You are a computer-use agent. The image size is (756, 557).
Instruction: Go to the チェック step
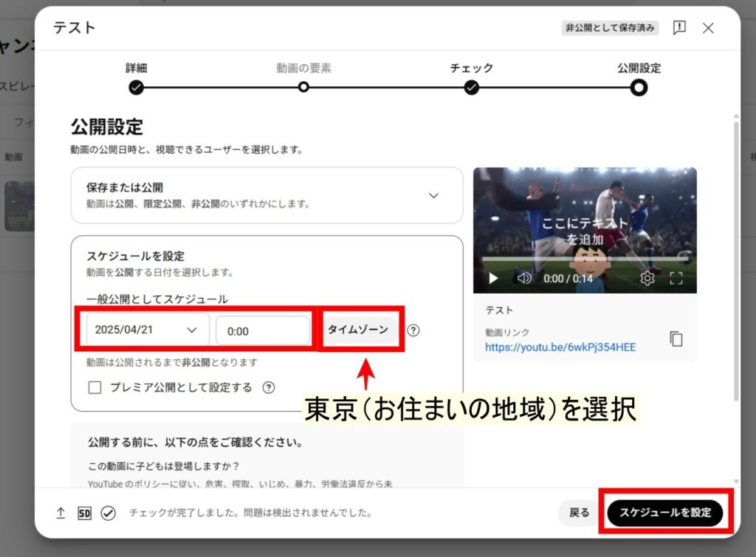point(472,88)
